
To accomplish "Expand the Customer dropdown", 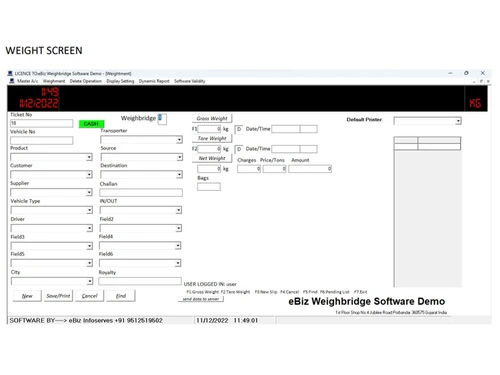I will (89, 175).
